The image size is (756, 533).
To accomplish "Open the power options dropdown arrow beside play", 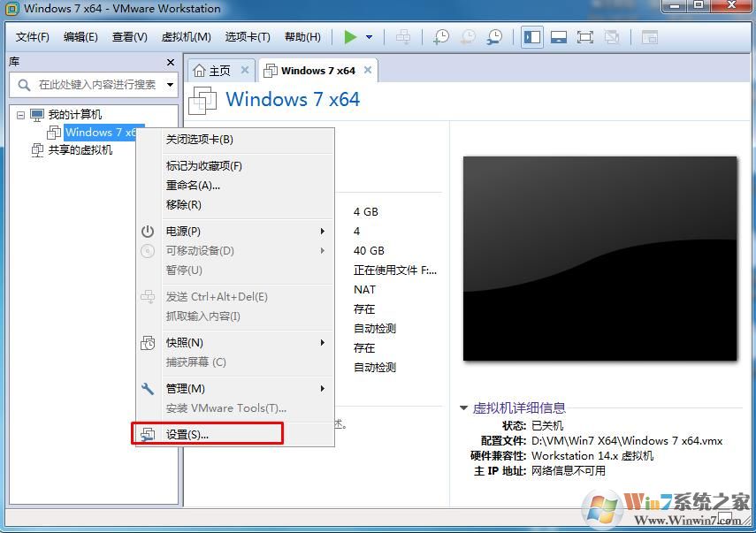I will coord(370,37).
